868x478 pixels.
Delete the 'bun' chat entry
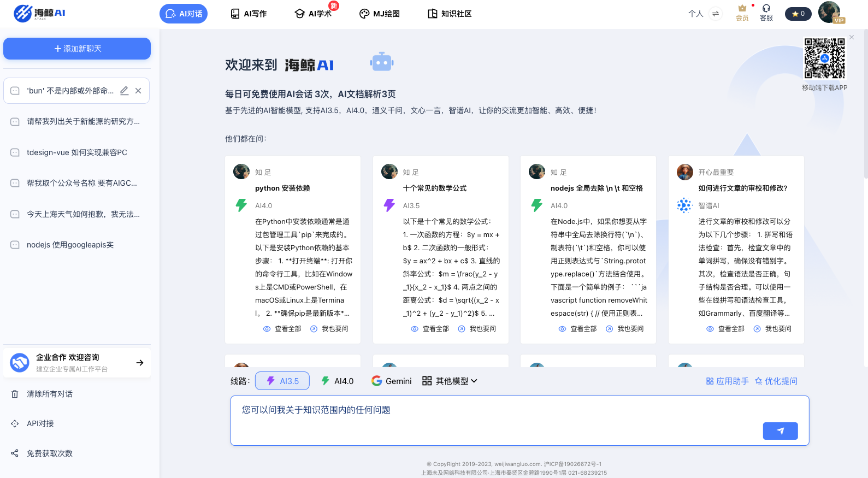(138, 91)
